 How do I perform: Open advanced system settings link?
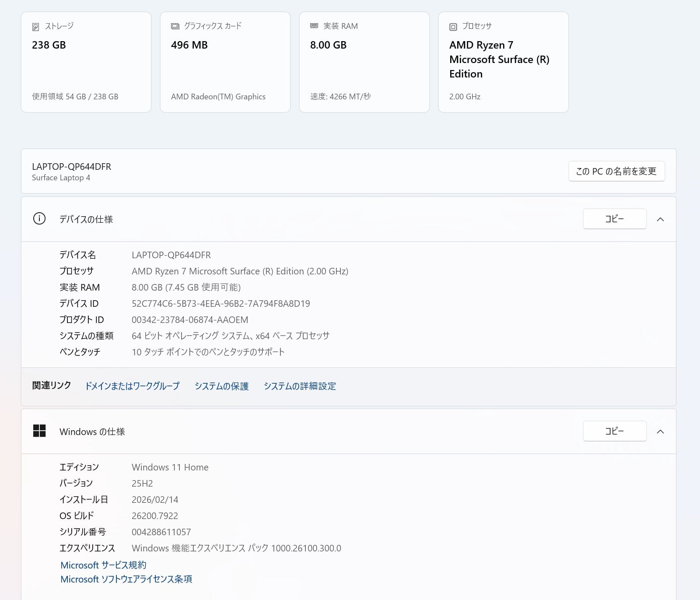pos(300,386)
